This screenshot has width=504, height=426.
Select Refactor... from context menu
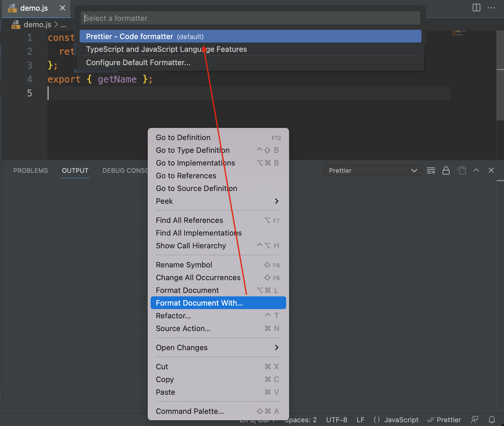tap(218, 316)
